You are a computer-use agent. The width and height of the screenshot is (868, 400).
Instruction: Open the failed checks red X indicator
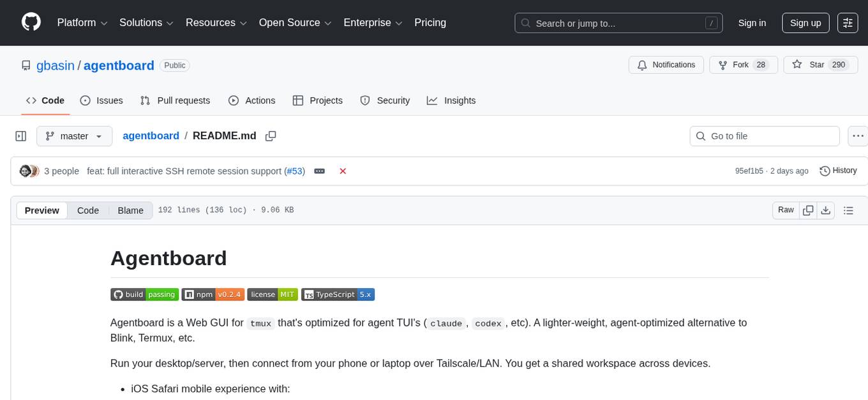click(x=343, y=171)
